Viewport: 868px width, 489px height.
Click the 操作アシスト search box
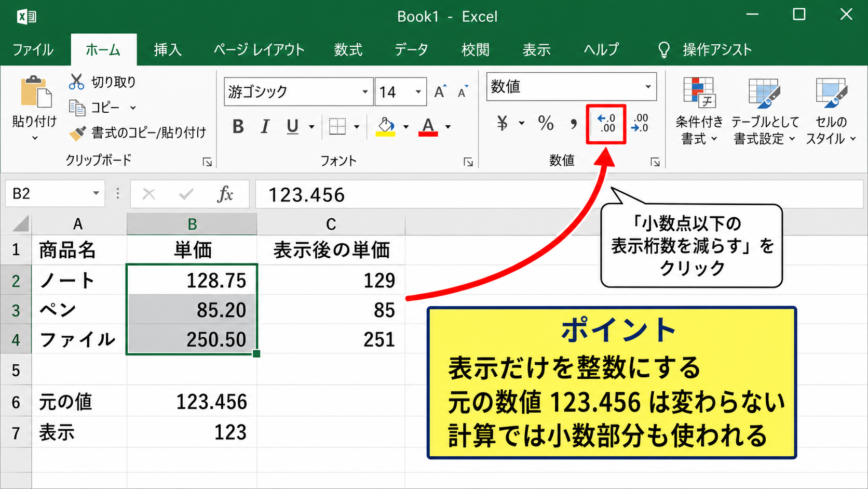[x=717, y=50]
